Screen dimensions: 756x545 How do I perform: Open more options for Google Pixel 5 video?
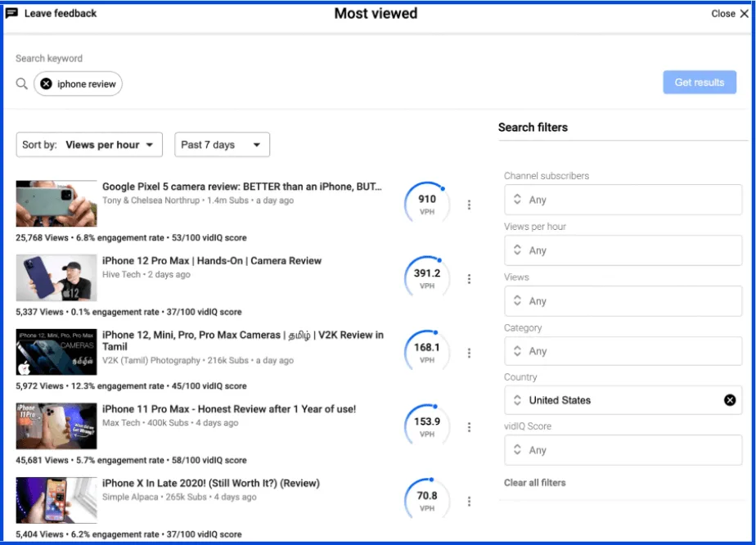[469, 205]
